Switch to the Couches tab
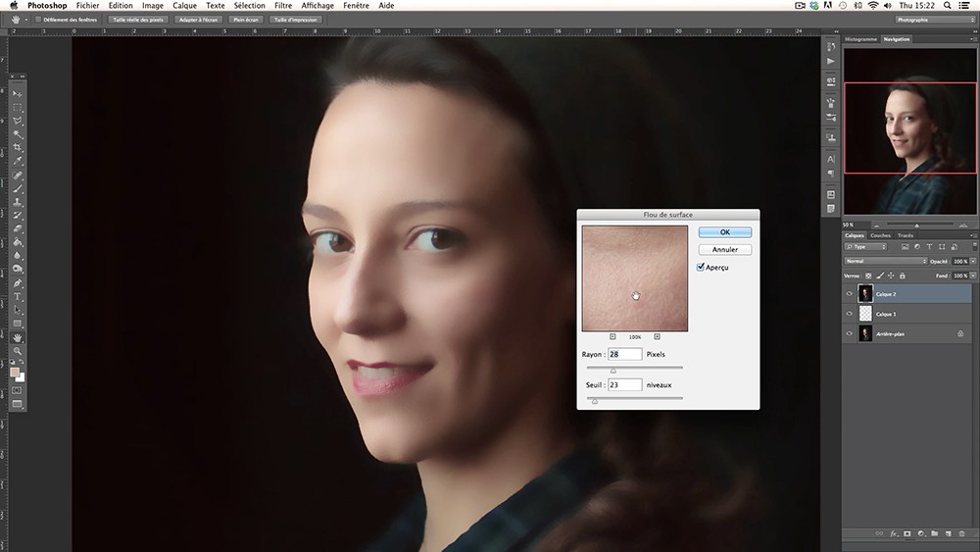 880,235
